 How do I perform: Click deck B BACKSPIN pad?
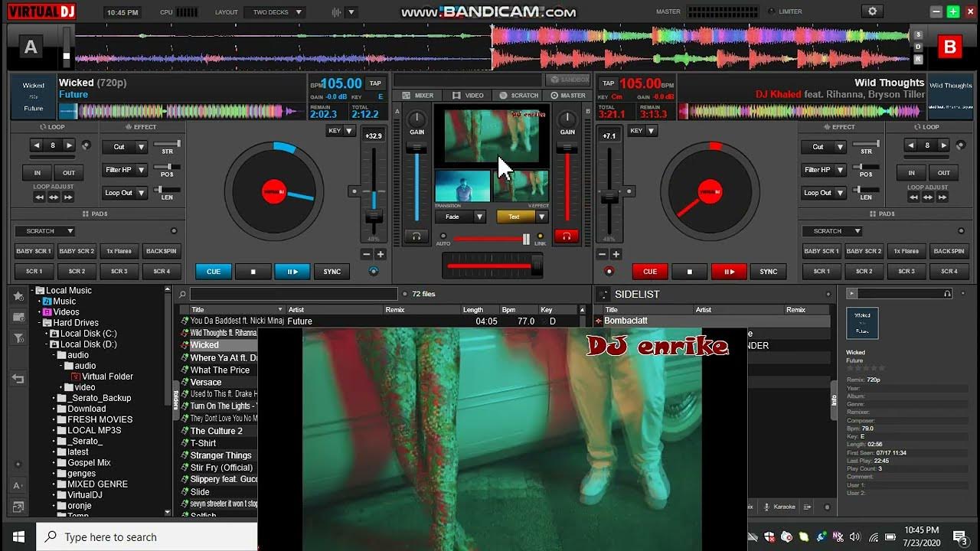pos(949,251)
